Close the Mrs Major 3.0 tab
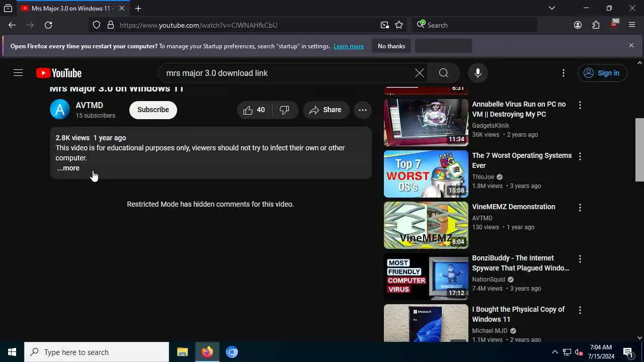 (122, 8)
